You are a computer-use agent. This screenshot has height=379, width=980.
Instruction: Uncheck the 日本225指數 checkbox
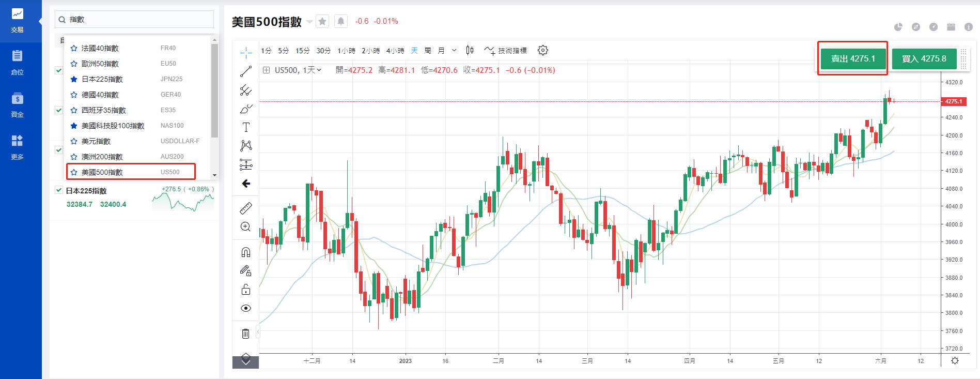coord(59,190)
